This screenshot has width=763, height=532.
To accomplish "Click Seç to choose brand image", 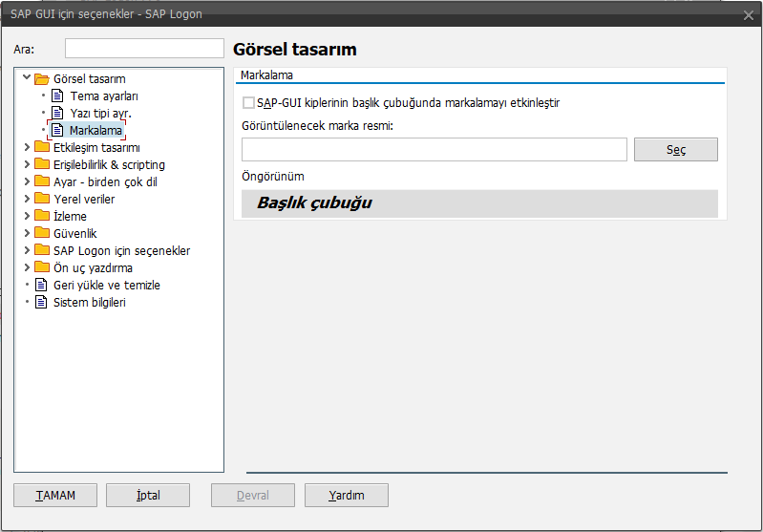I will coord(676,149).
